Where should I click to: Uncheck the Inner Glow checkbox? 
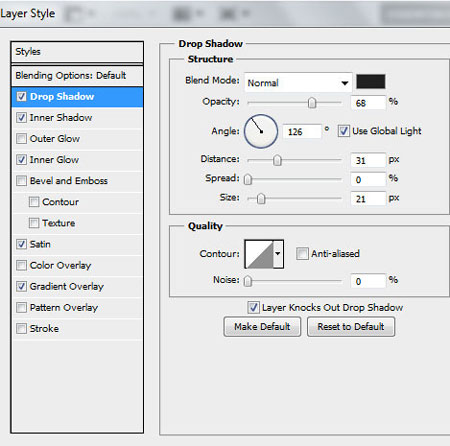point(22,160)
